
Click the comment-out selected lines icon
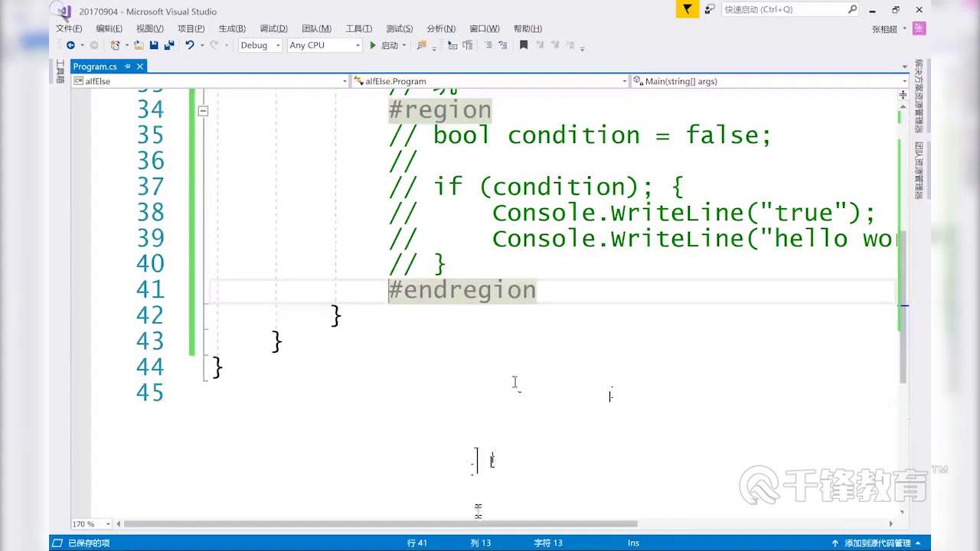pos(488,45)
